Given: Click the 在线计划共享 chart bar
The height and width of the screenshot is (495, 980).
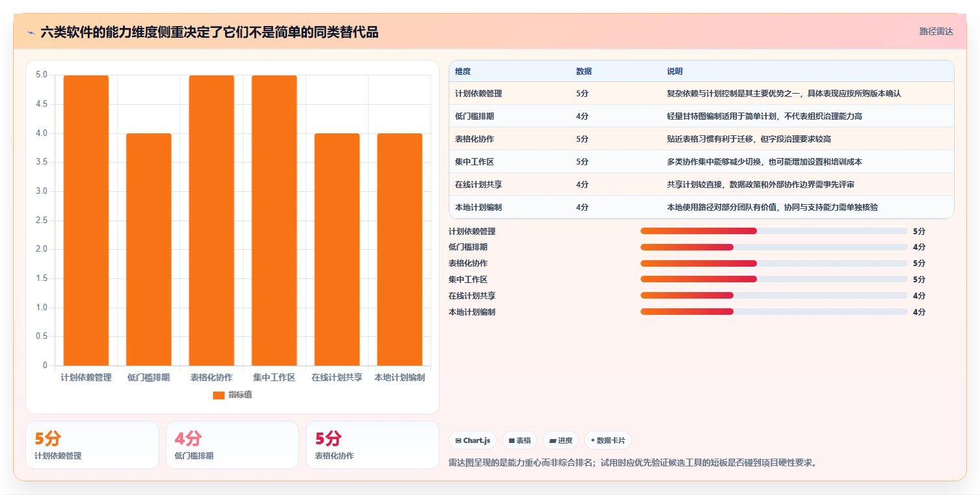Looking at the screenshot, I should tap(337, 250).
